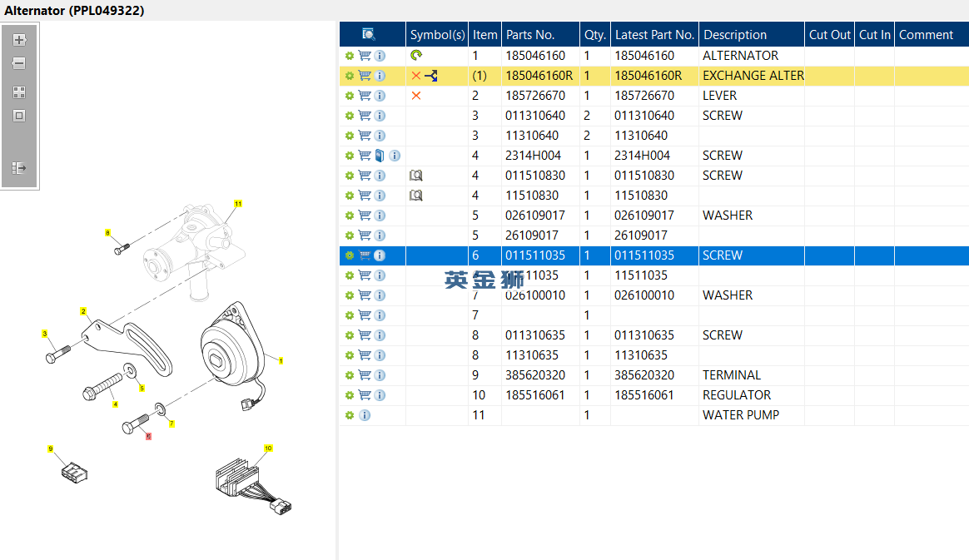
Task: Add ALTERNATOR 185046160 to cart
Action: point(365,56)
